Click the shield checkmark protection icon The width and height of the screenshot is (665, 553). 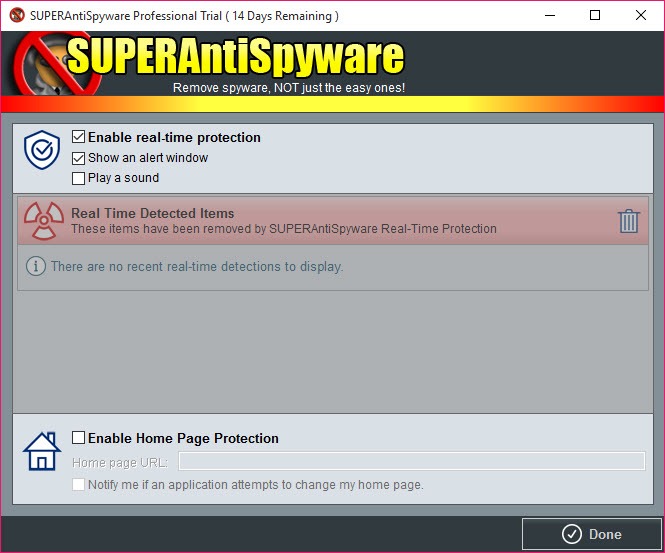(x=42, y=150)
